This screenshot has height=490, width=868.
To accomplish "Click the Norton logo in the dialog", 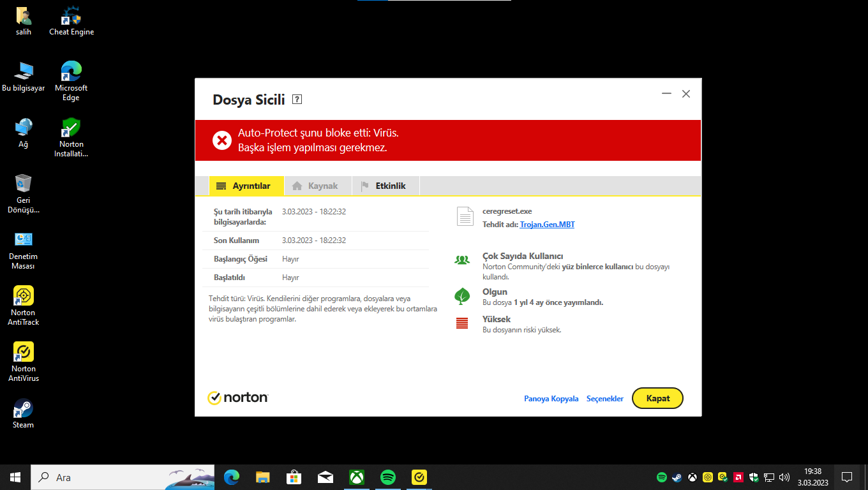I will pos(238,397).
